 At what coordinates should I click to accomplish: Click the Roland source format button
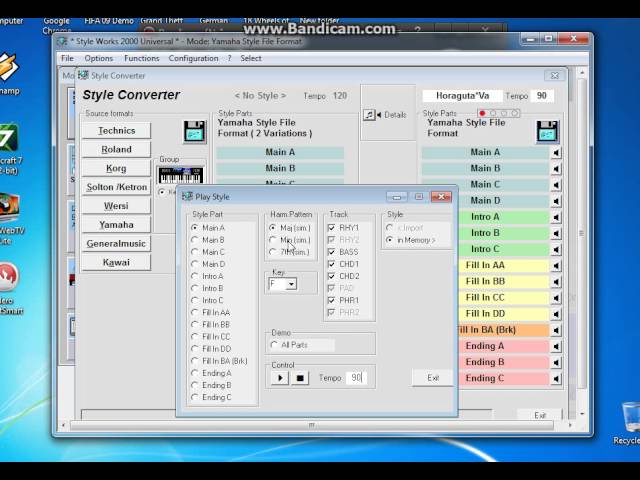tap(116, 149)
